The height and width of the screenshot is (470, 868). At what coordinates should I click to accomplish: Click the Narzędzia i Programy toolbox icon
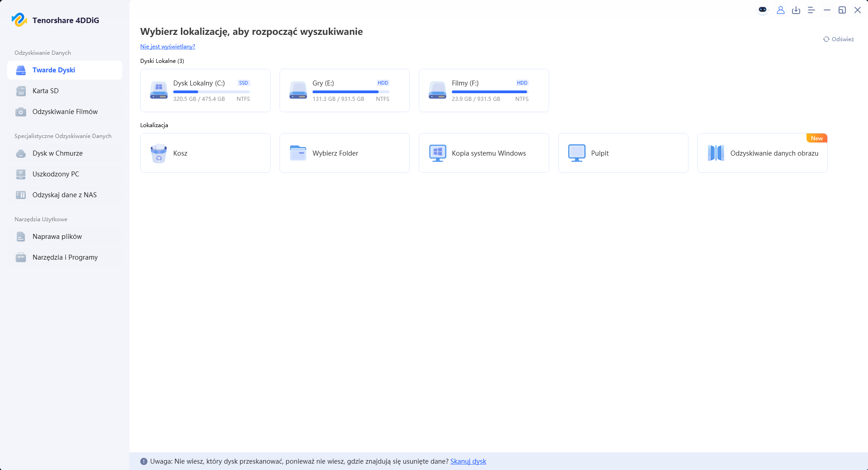pos(21,257)
